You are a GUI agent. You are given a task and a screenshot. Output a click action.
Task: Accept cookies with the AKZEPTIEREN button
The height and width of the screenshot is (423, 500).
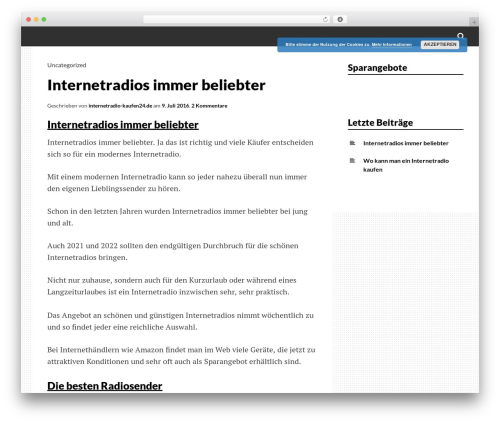pyautogui.click(x=440, y=45)
